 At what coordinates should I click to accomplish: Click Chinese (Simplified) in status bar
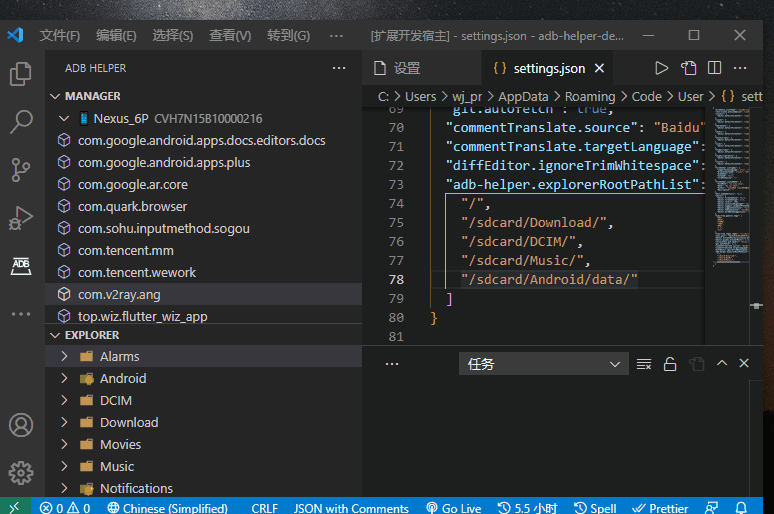point(168,508)
